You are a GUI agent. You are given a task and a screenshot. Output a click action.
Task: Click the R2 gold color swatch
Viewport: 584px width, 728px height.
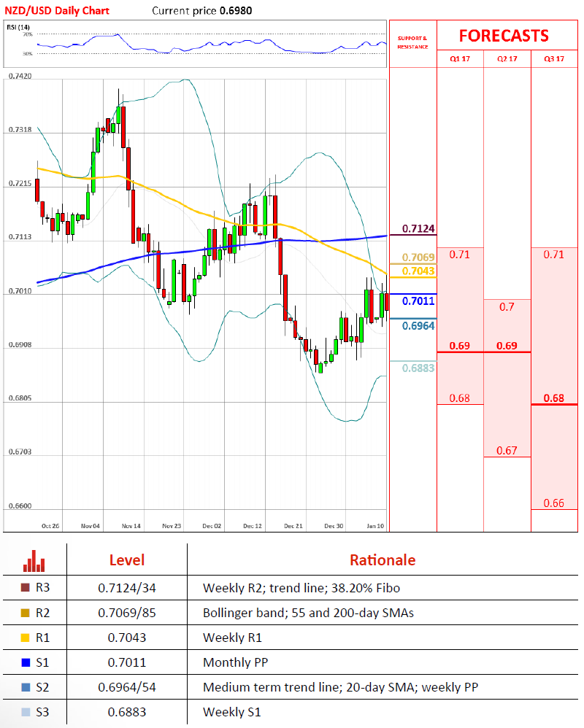coord(26,613)
